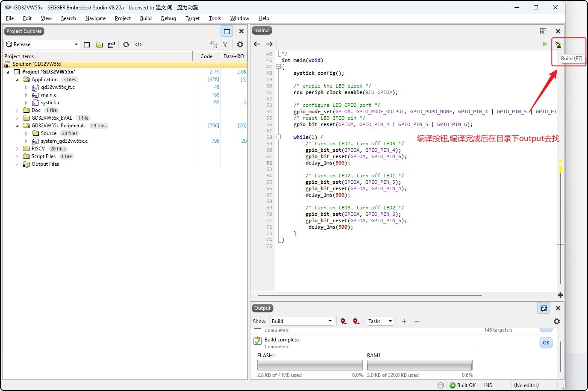Click the OK button for Build complete
The width and height of the screenshot is (588, 391).
tap(546, 343)
